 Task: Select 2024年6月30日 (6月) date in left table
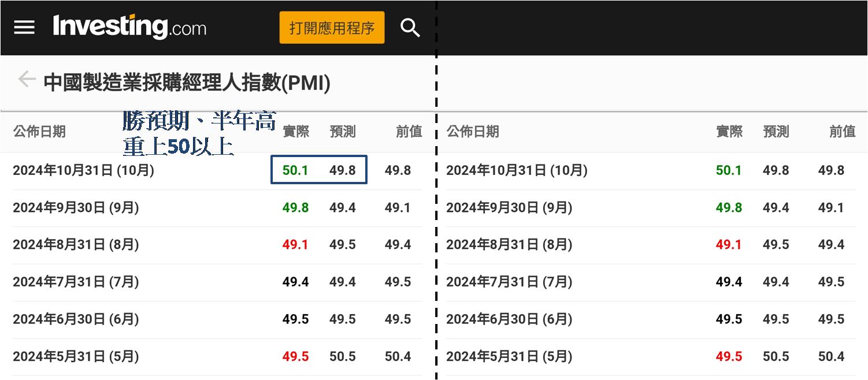(x=76, y=319)
